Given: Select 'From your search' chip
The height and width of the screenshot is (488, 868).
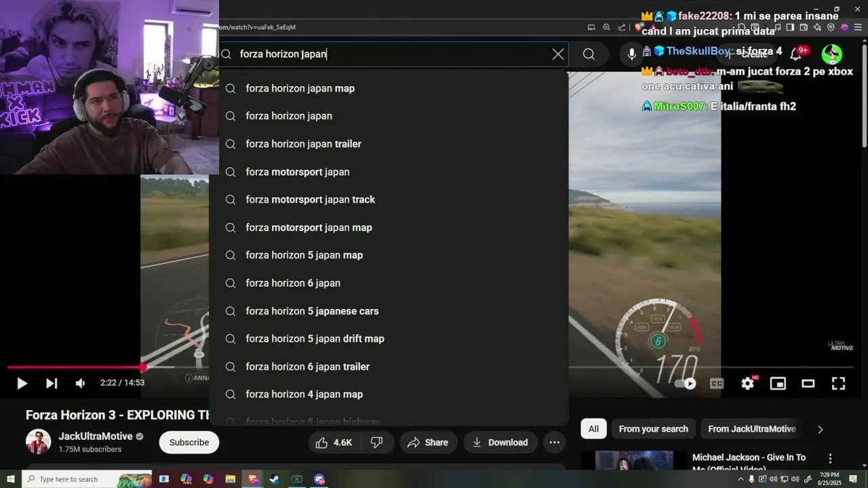Looking at the screenshot, I should click(653, 429).
